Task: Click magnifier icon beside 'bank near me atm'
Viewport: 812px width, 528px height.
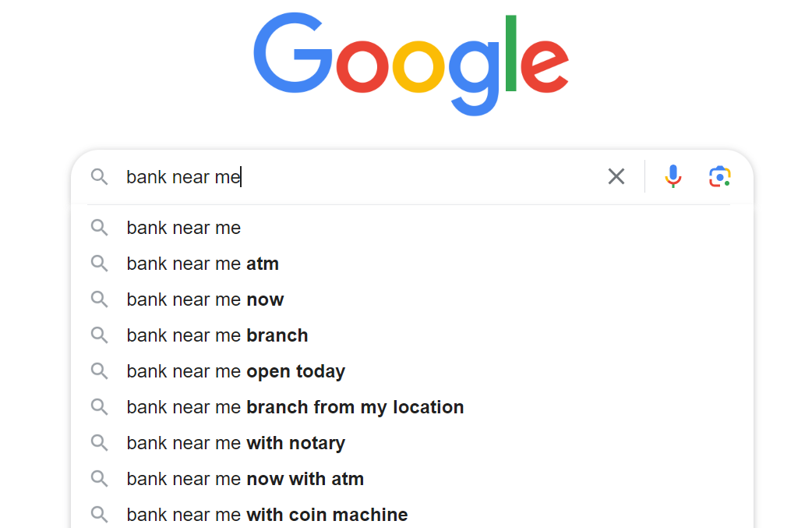Action: coord(99,264)
